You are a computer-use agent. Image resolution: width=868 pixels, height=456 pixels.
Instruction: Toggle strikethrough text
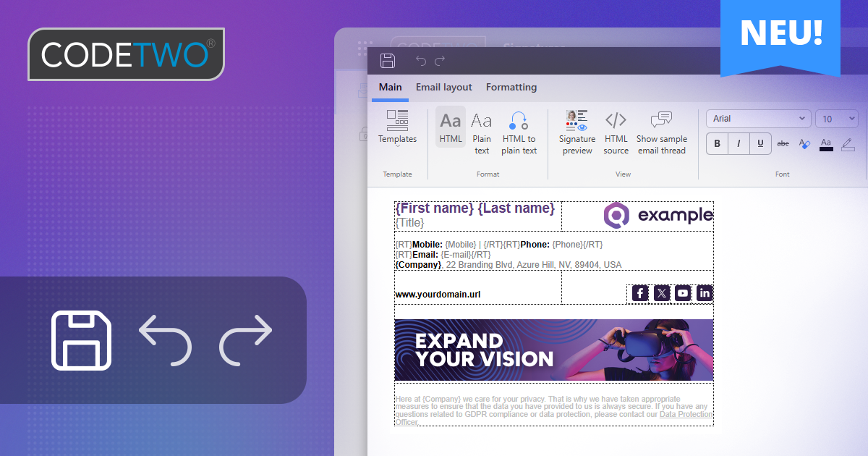click(783, 143)
